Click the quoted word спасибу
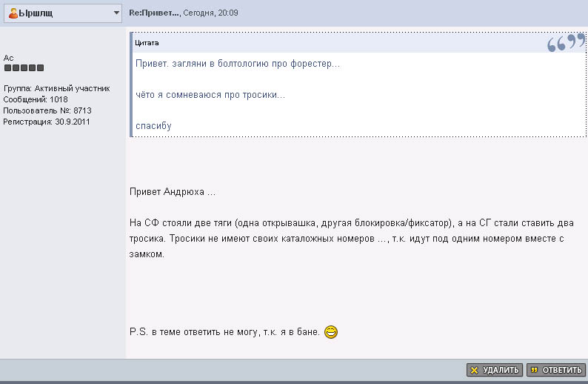 point(153,126)
